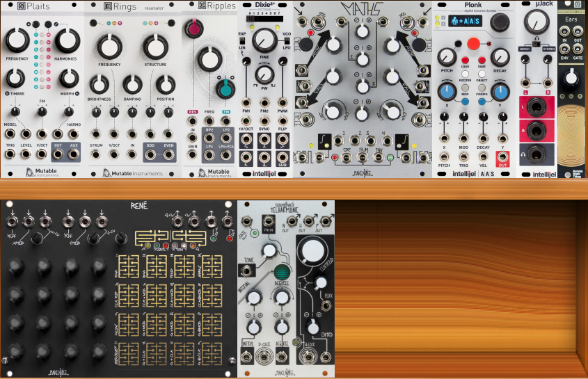
Task: Click the Maths OR output jack
Action: (x=346, y=157)
